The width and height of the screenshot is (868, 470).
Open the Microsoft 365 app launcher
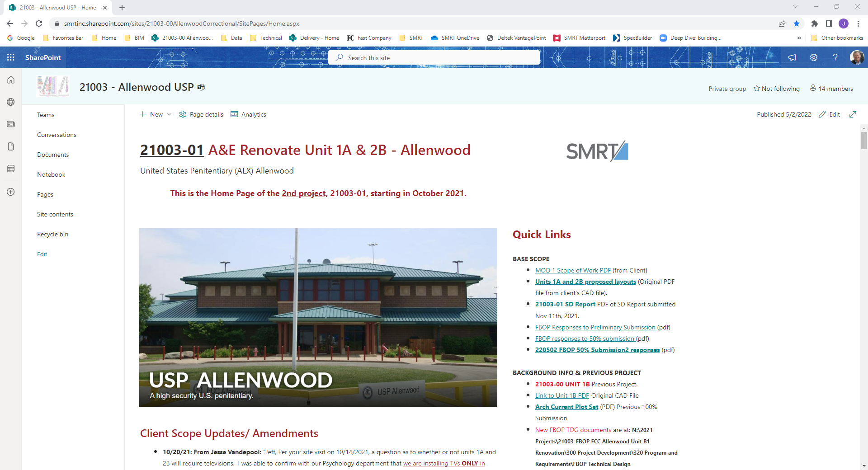[10, 57]
